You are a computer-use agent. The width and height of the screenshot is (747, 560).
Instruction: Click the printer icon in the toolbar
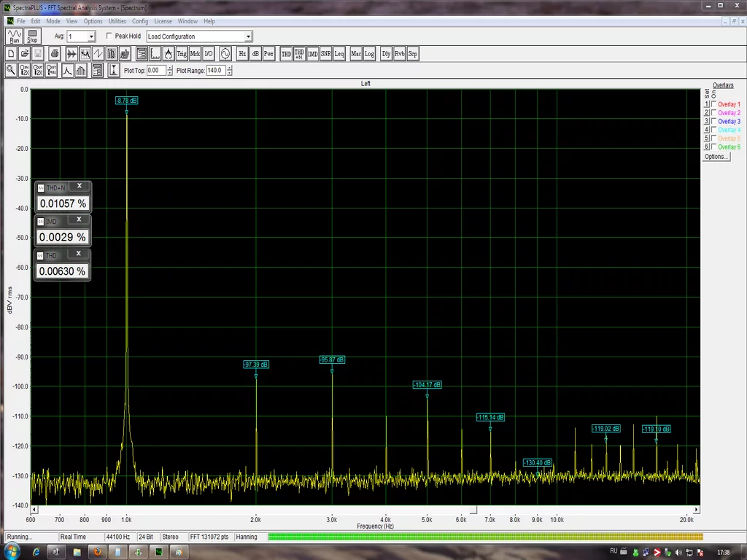tap(54, 54)
